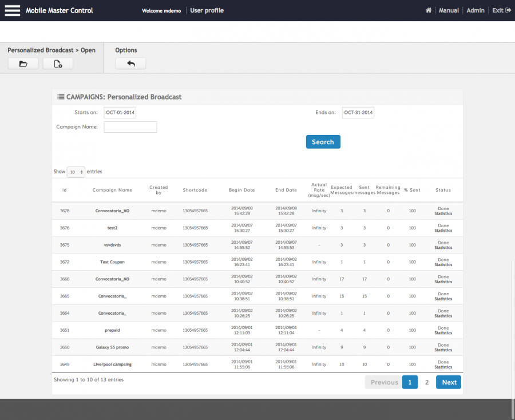Open the hamburger main menu

tap(12, 10)
